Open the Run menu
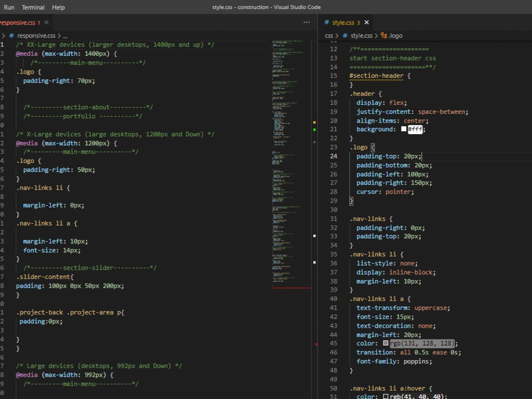532x399 pixels. (9, 7)
